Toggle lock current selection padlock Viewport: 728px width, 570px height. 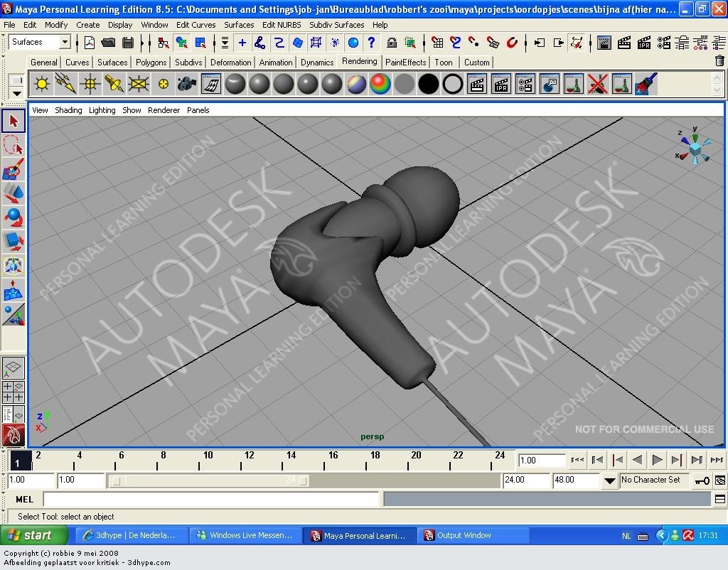[x=392, y=43]
